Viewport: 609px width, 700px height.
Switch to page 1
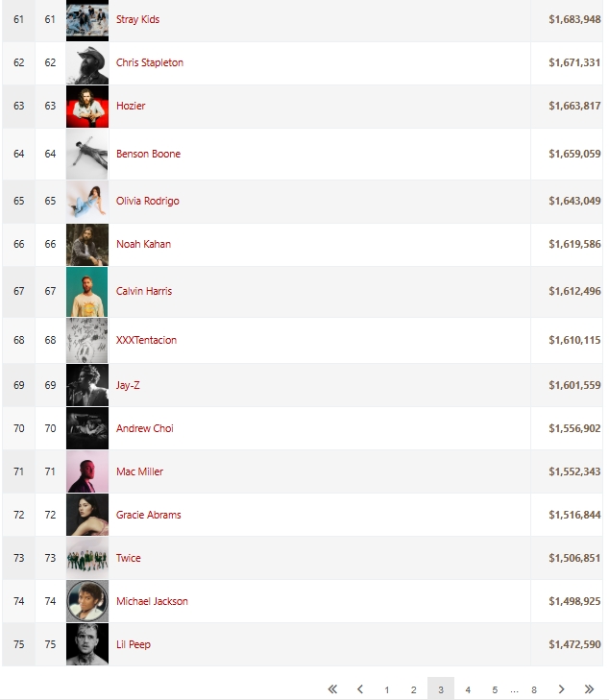click(x=387, y=689)
